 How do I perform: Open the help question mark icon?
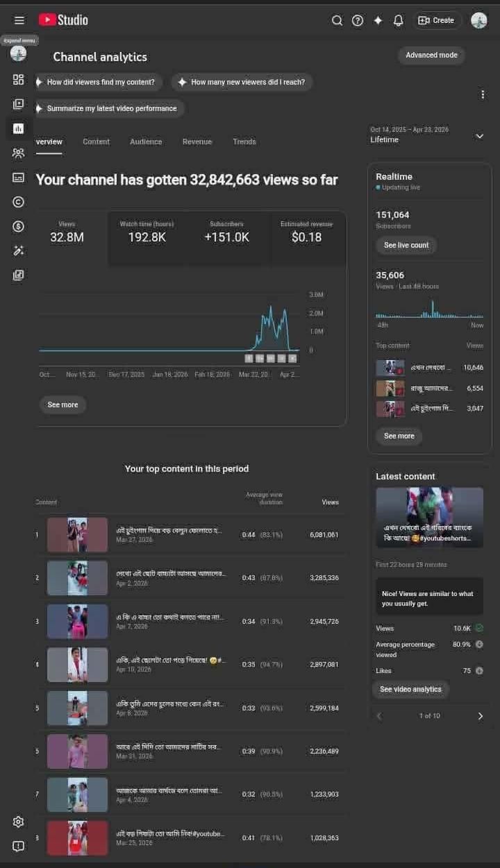(358, 20)
